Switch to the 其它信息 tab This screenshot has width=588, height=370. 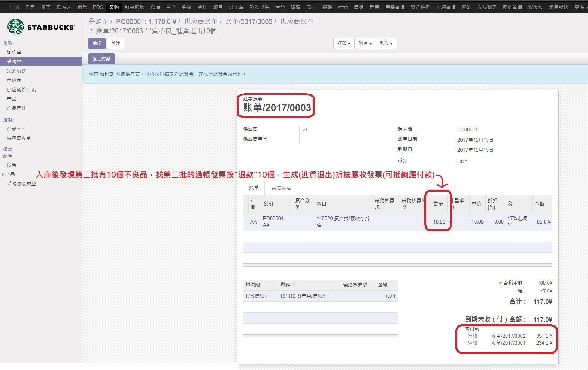(281, 188)
